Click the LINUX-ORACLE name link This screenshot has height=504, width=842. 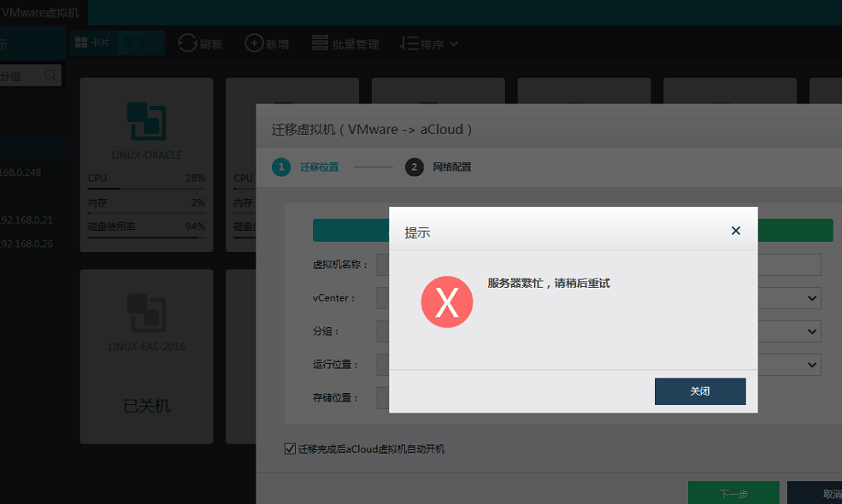(x=146, y=155)
